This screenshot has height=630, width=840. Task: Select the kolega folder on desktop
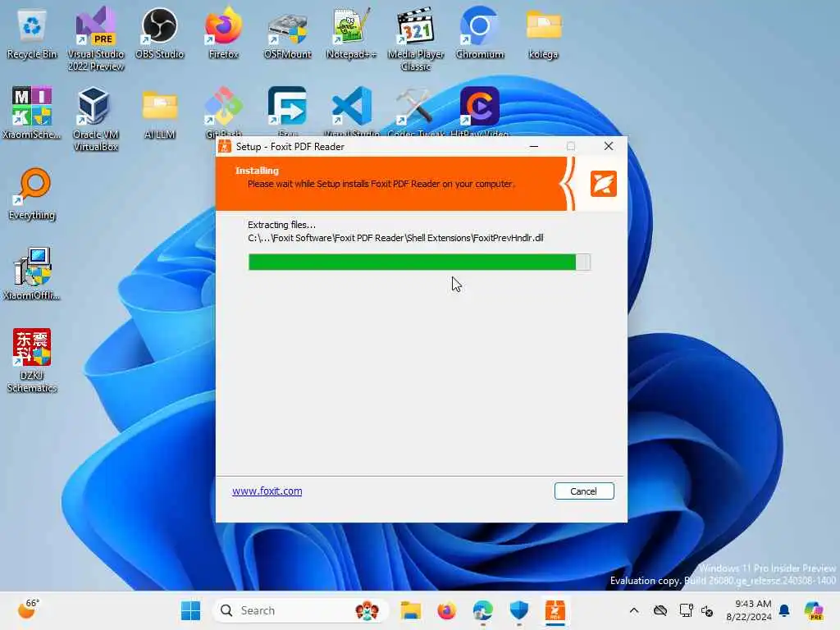pyautogui.click(x=543, y=34)
